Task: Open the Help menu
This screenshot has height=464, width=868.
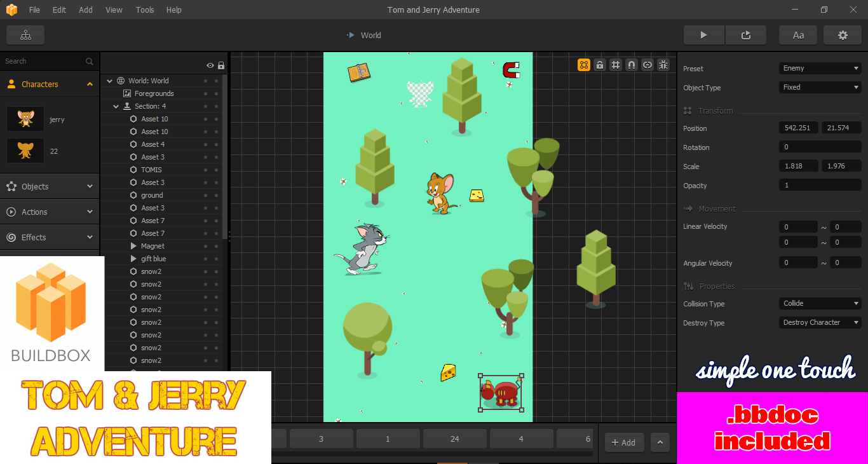Action: click(174, 10)
